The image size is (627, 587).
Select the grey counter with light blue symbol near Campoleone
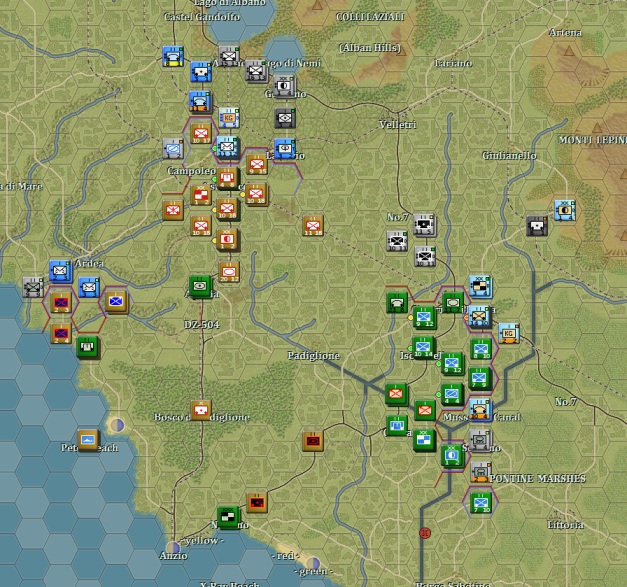[173, 149]
